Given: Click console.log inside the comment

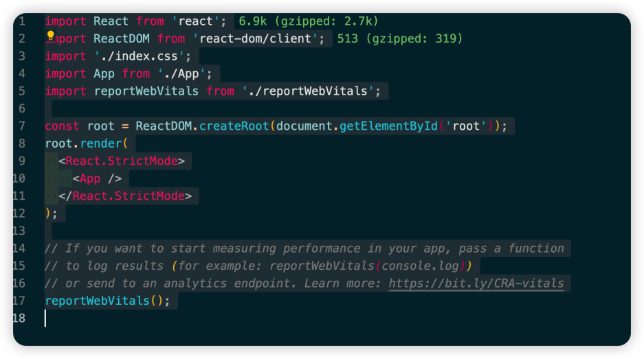Looking at the screenshot, I should coord(419,266).
